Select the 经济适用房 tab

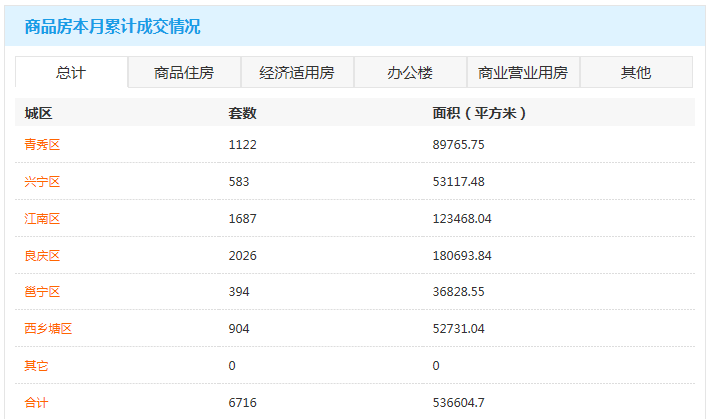coord(297,72)
